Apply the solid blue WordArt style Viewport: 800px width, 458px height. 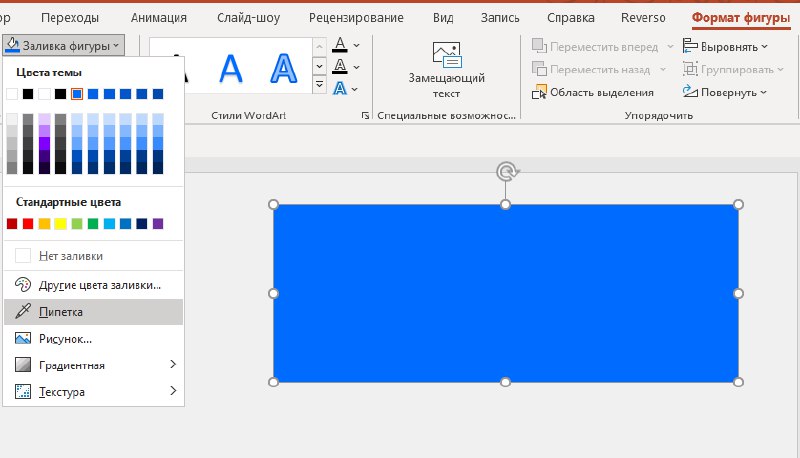231,69
